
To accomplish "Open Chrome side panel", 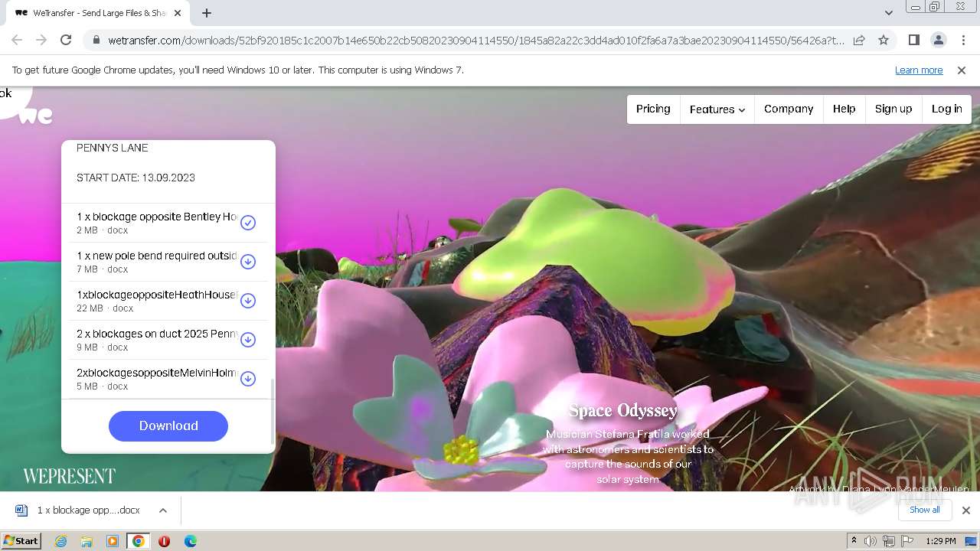I will 913,40.
